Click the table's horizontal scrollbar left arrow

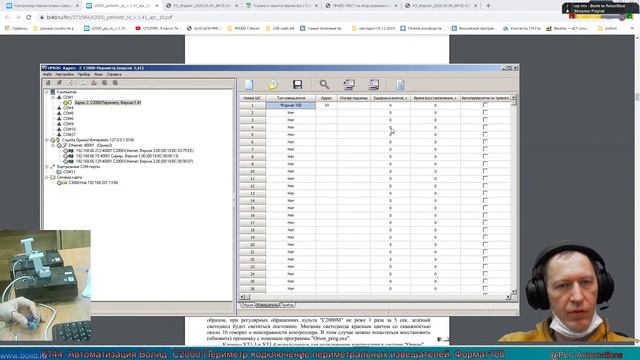pyautogui.click(x=242, y=297)
